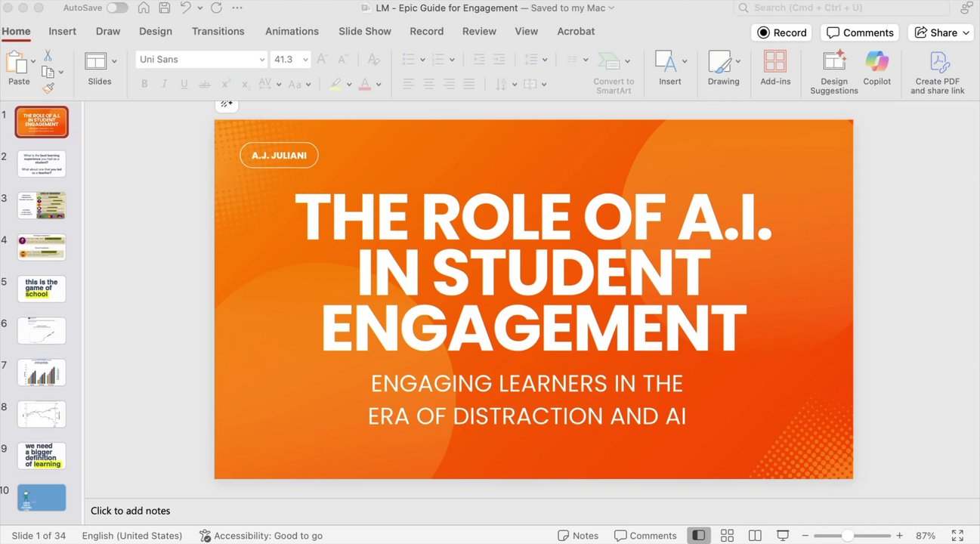
Task: Click the zoom slider handle
Action: pos(848,536)
